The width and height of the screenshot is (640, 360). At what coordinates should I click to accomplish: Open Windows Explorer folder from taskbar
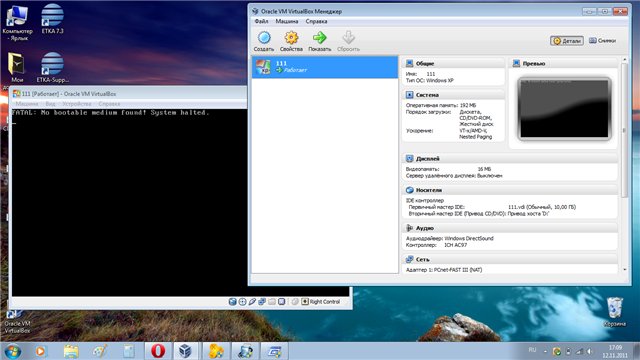tap(71, 351)
